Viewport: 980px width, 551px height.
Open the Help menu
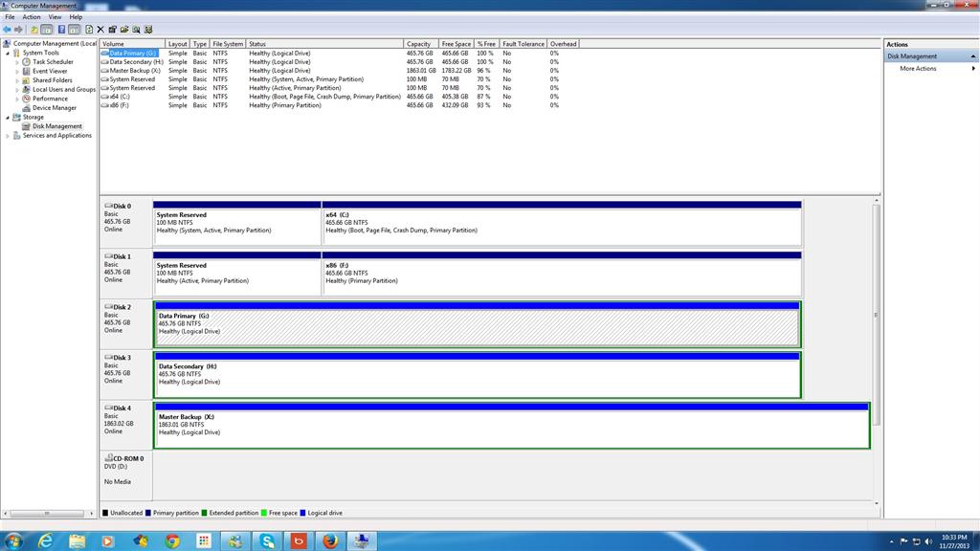(x=76, y=17)
